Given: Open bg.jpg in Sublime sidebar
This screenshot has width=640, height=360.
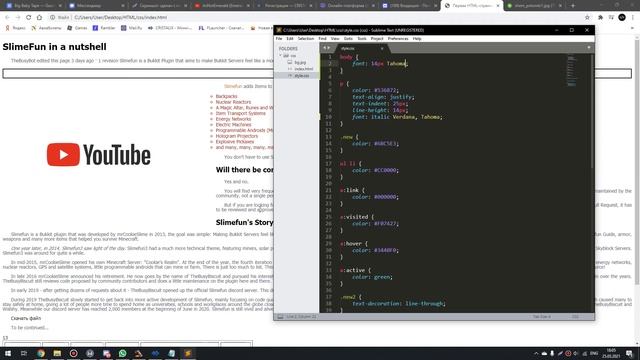Looking at the screenshot, I should [300, 62].
